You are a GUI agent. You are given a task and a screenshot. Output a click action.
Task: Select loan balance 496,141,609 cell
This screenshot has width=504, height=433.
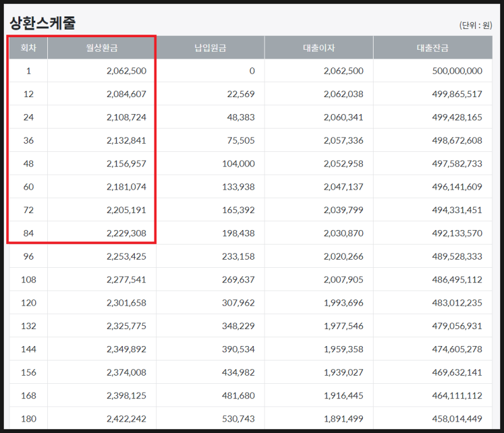457,187
